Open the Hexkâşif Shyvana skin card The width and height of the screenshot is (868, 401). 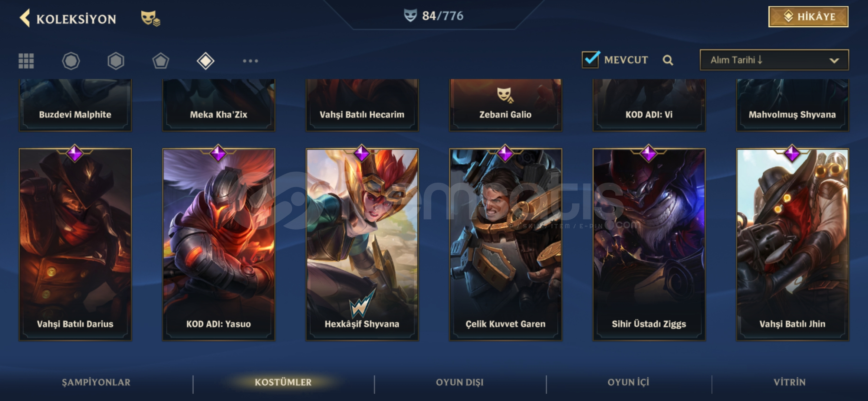[x=362, y=244]
